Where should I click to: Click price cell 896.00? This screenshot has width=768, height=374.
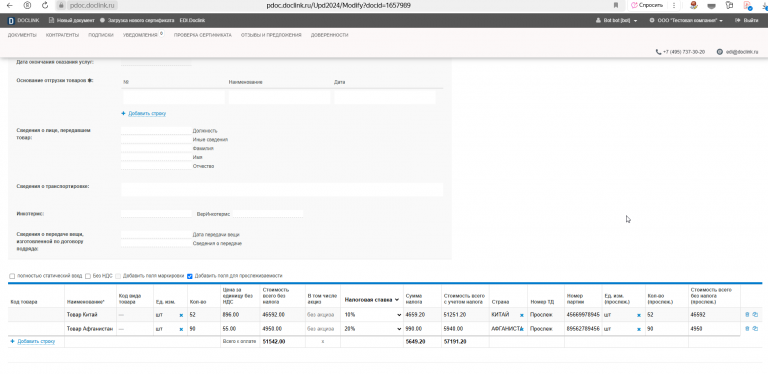coord(240,315)
